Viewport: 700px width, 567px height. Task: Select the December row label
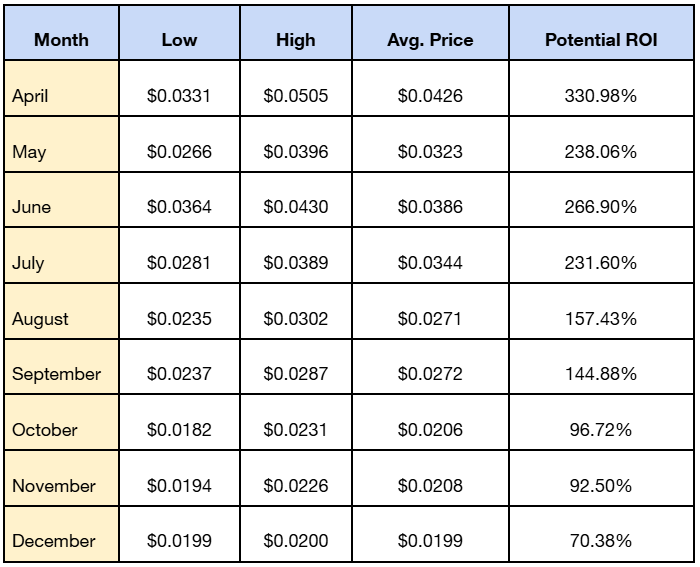[x=54, y=541]
